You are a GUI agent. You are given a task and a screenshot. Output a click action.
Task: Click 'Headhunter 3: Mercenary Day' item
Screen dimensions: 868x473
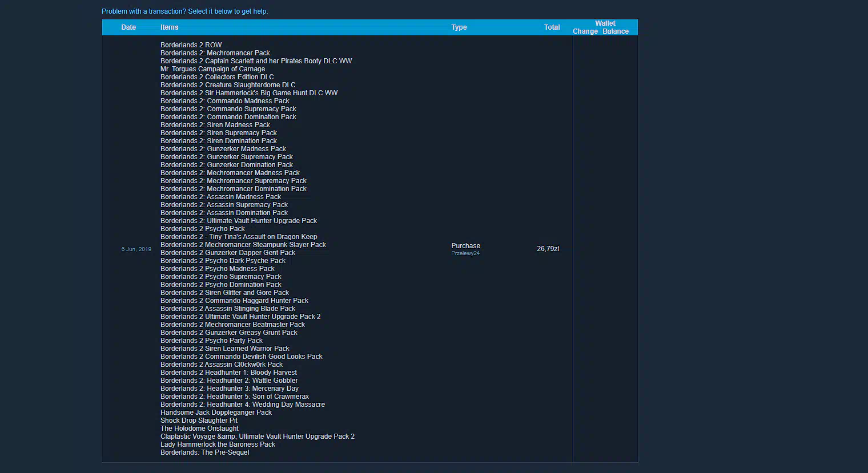tap(230, 389)
